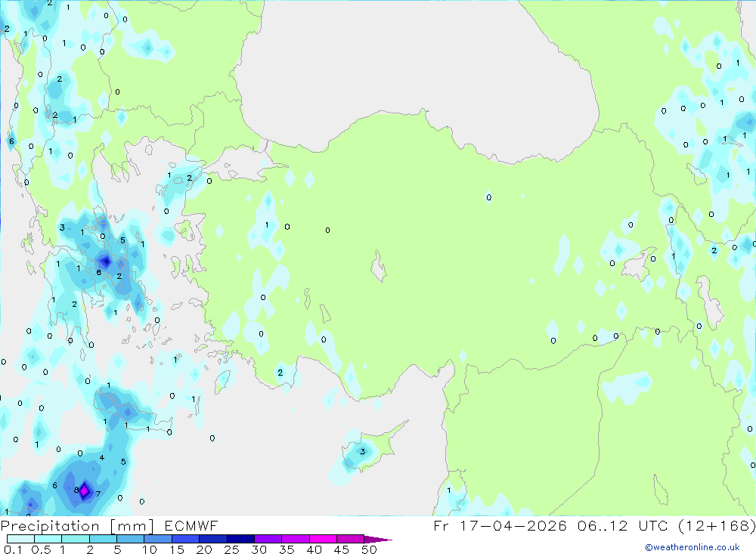Click the legend scale label '25'
The height and width of the screenshot is (554, 756).
231,549
